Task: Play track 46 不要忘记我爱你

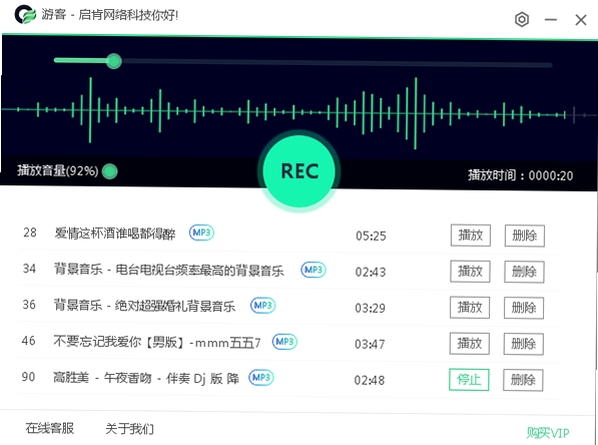Action: pos(469,344)
